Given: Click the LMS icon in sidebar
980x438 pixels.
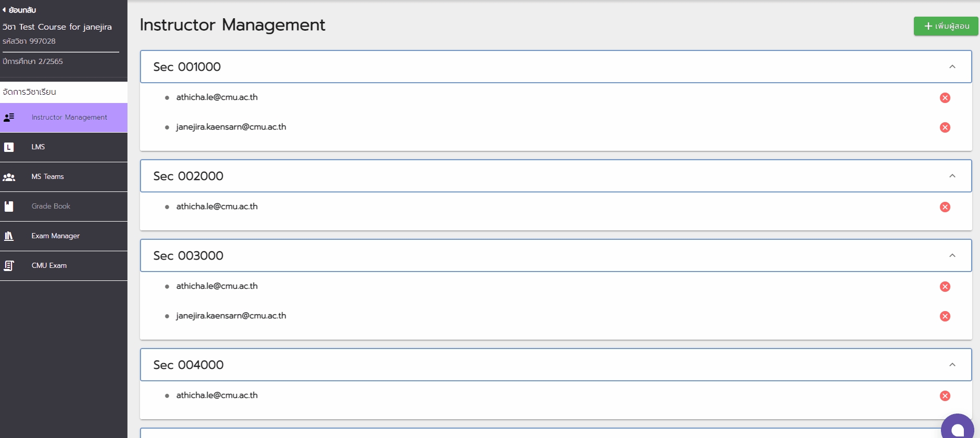Looking at the screenshot, I should 9,147.
